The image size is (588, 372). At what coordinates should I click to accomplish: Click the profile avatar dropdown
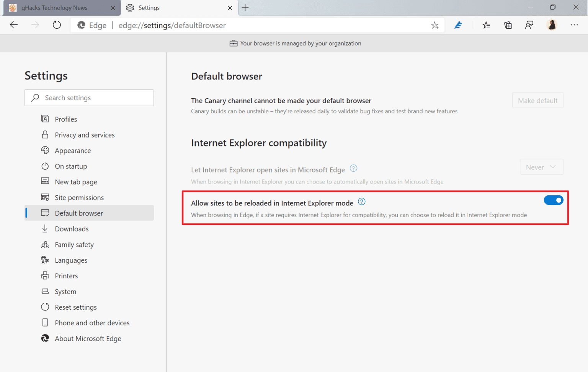[x=552, y=25]
